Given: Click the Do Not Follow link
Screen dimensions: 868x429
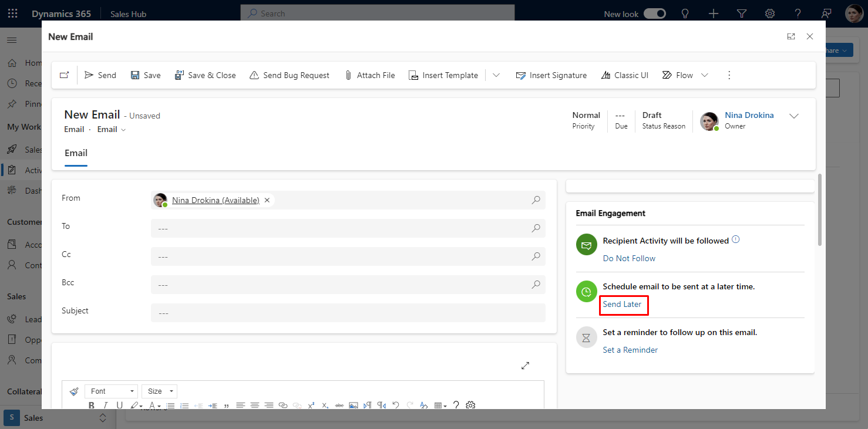Looking at the screenshot, I should tap(629, 258).
